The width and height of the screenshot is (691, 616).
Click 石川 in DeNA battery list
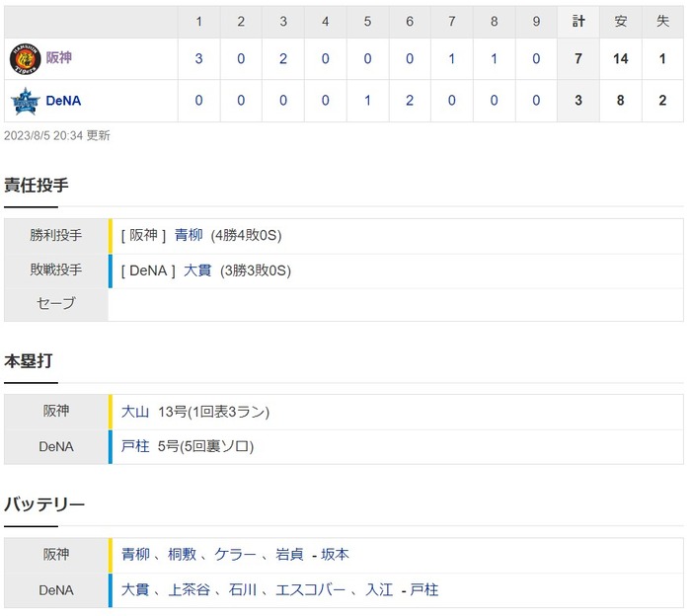coord(242,589)
